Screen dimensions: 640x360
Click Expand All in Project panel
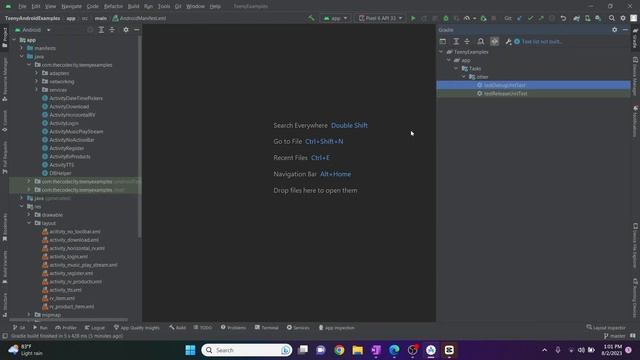click(x=101, y=30)
